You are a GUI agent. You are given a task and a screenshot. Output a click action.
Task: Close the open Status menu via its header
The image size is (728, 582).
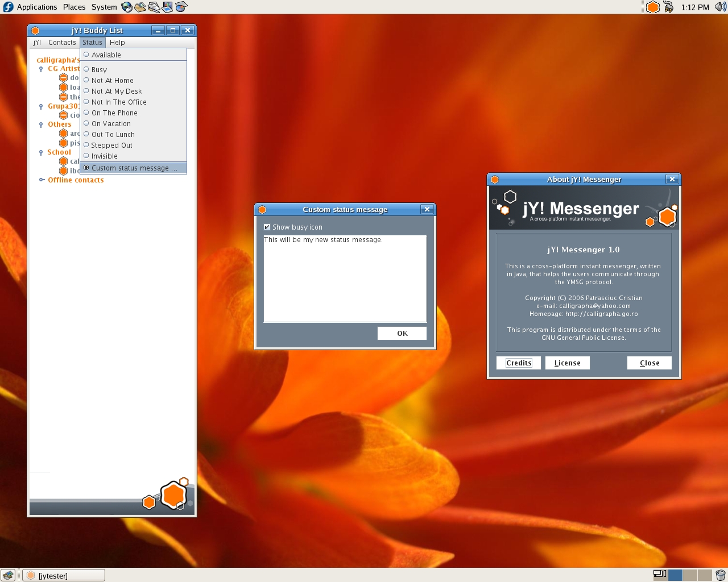point(92,42)
